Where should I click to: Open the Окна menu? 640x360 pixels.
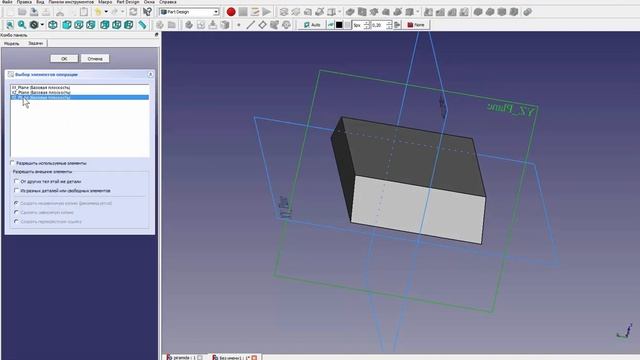[149, 2]
